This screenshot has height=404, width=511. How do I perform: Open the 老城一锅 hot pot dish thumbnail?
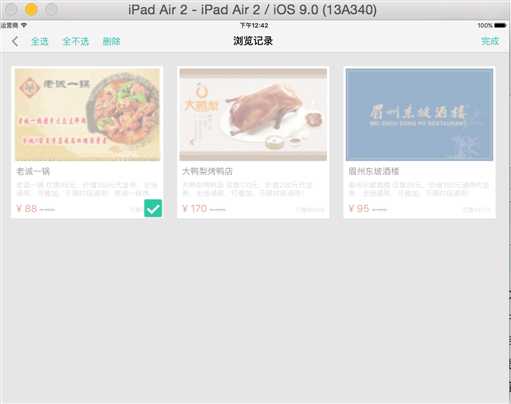click(87, 115)
